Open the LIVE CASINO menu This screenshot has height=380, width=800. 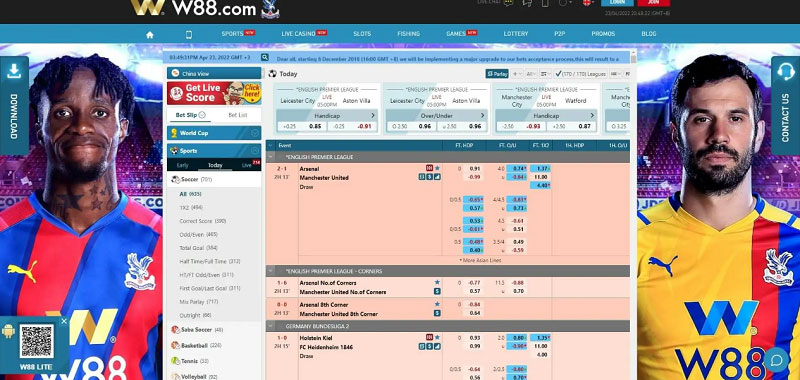[298, 34]
